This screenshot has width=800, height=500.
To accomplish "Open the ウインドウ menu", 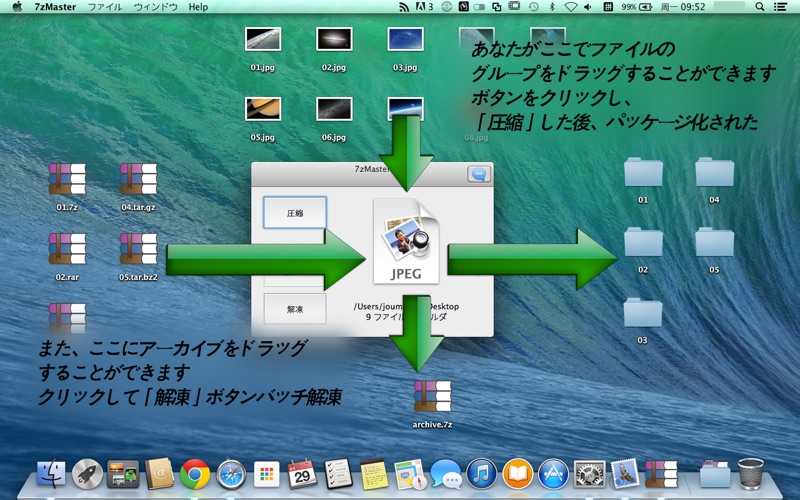I will coord(156,7).
